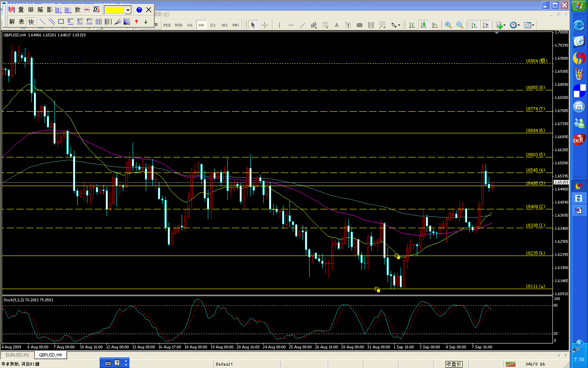Select the Fibonacci retracement tool

pos(325,25)
